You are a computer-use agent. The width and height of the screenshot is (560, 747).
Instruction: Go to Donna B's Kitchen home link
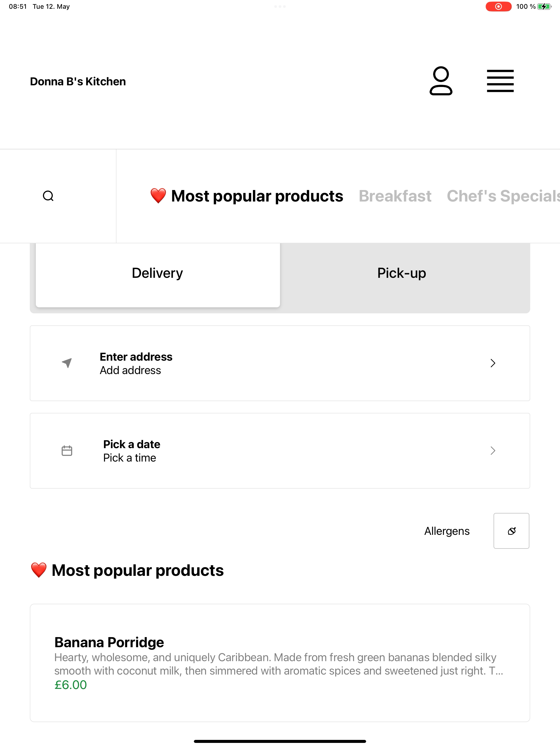pyautogui.click(x=78, y=81)
